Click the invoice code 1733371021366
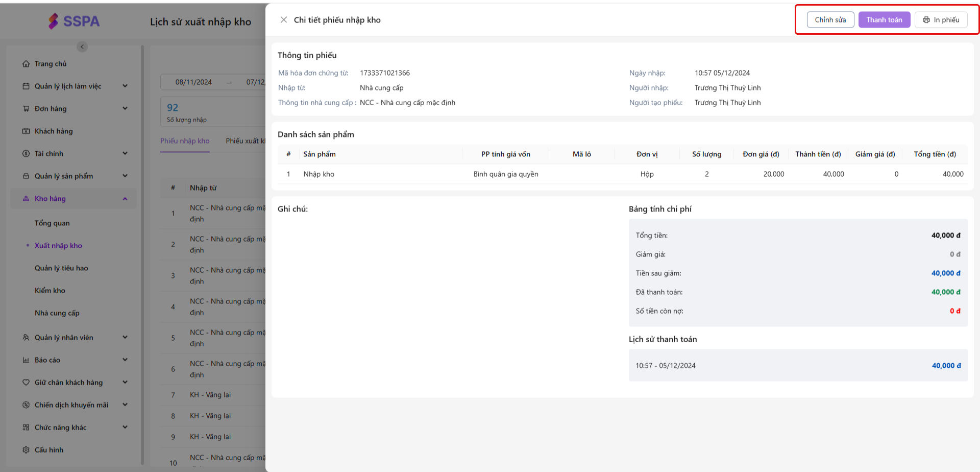The height and width of the screenshot is (472, 980). click(385, 73)
